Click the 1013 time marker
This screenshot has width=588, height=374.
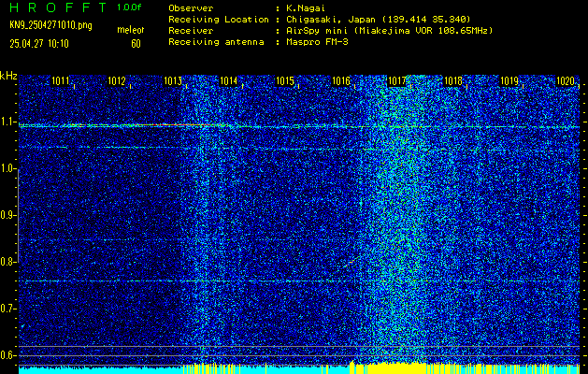pos(173,81)
